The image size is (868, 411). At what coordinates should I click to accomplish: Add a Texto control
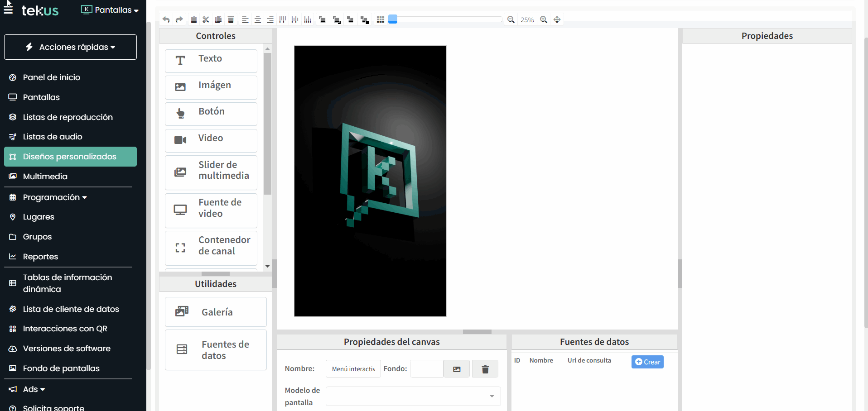tap(211, 61)
